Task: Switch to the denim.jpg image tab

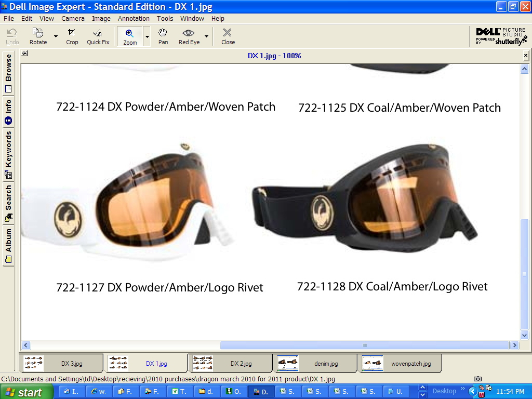Action: point(315,363)
